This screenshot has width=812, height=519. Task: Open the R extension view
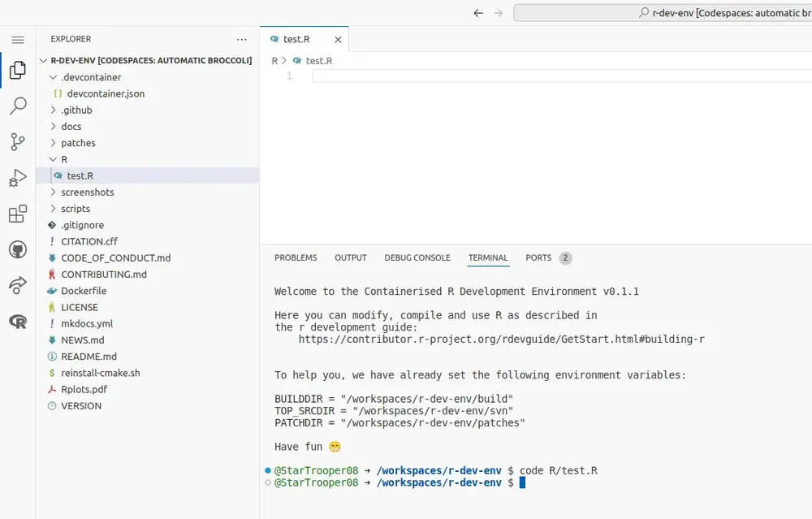pos(17,322)
